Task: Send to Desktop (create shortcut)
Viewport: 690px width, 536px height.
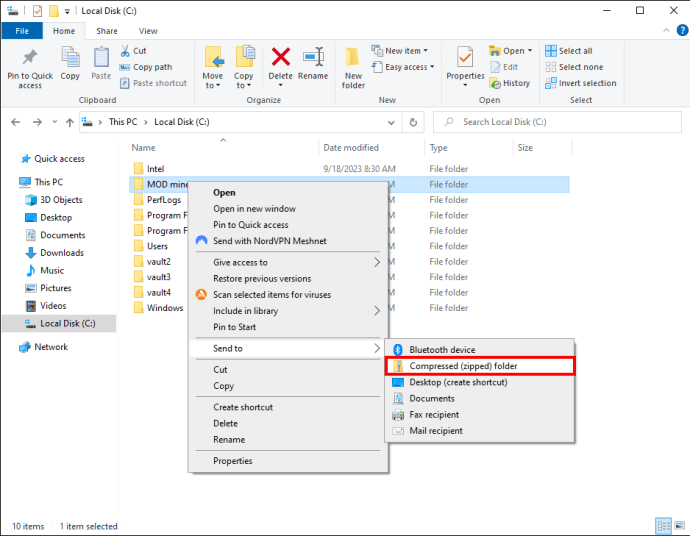Action: (480, 382)
